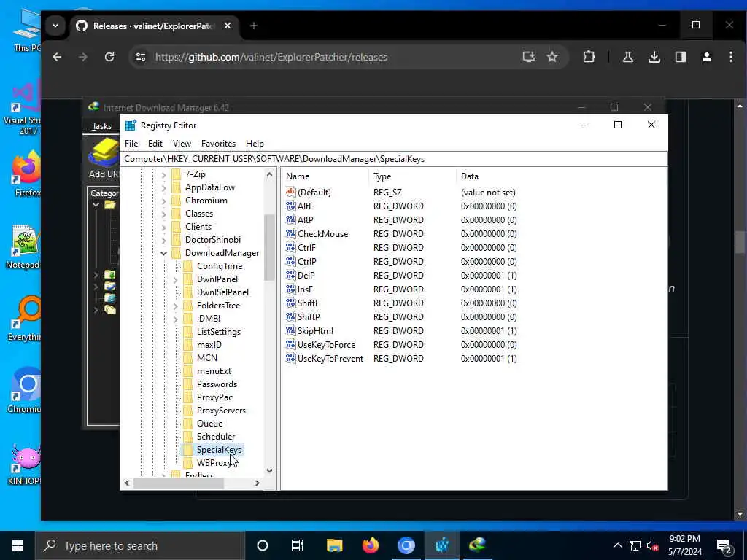Open Chrome tab search dropdown
Viewport: 747px width, 560px height.
[55, 26]
